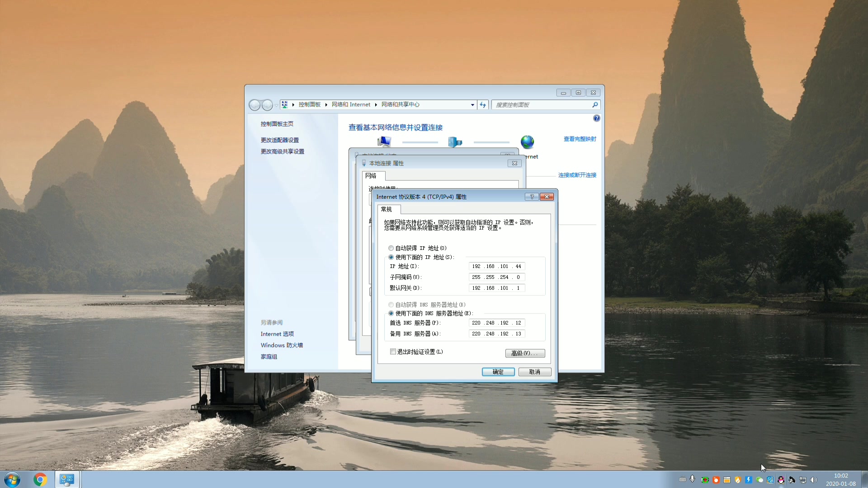Viewport: 868px width, 488px height.
Task: Select 使用下面的 DNS 服务器地址 radio option
Action: pyautogui.click(x=391, y=313)
